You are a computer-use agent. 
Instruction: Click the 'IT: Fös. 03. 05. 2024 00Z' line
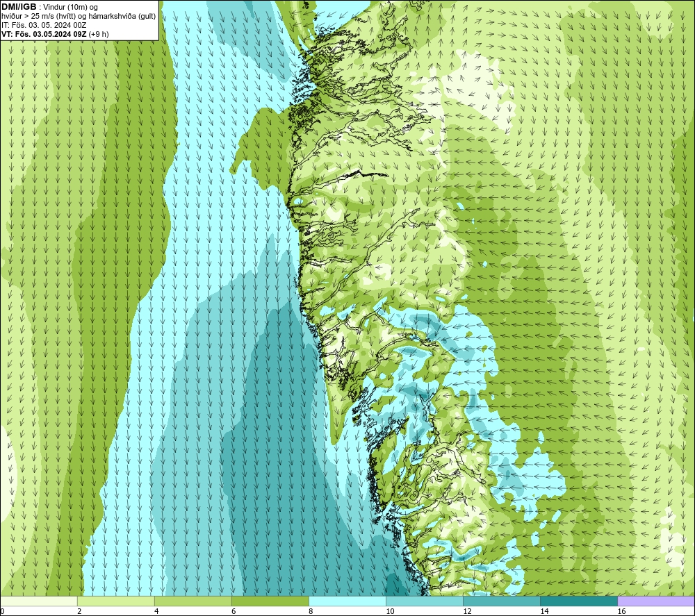click(x=44, y=25)
